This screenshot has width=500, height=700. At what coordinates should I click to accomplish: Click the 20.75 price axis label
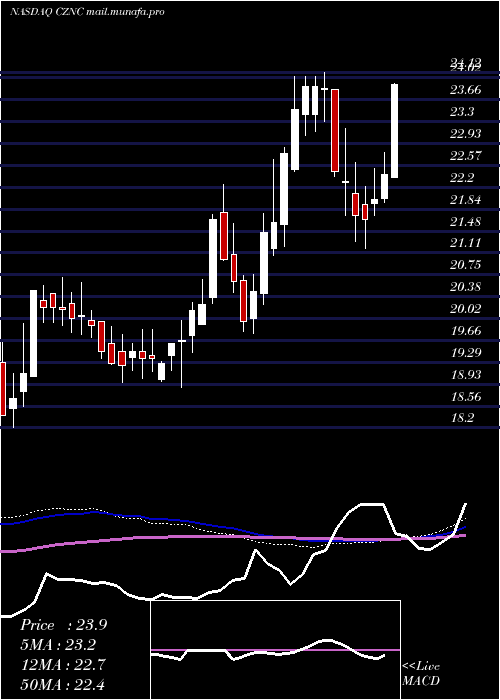coord(465,265)
